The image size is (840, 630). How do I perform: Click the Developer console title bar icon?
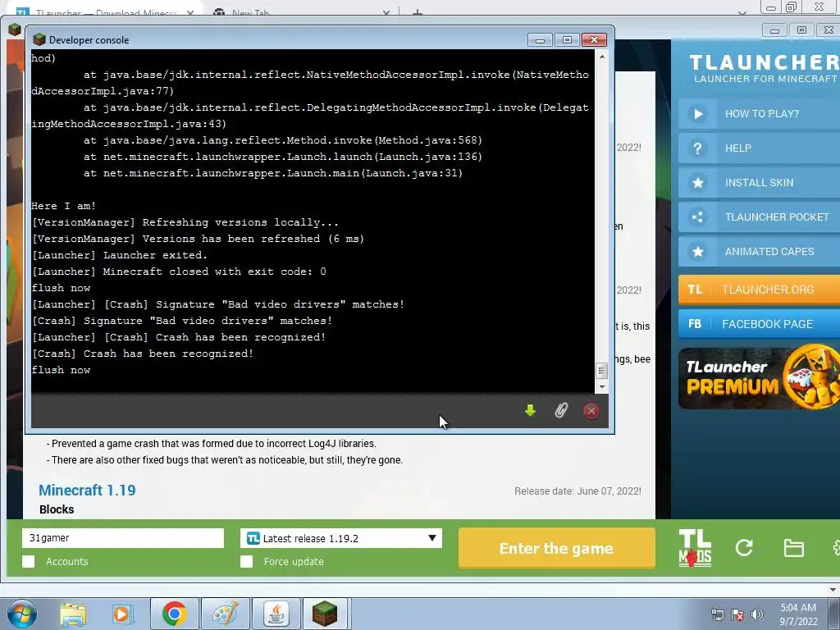tap(39, 39)
